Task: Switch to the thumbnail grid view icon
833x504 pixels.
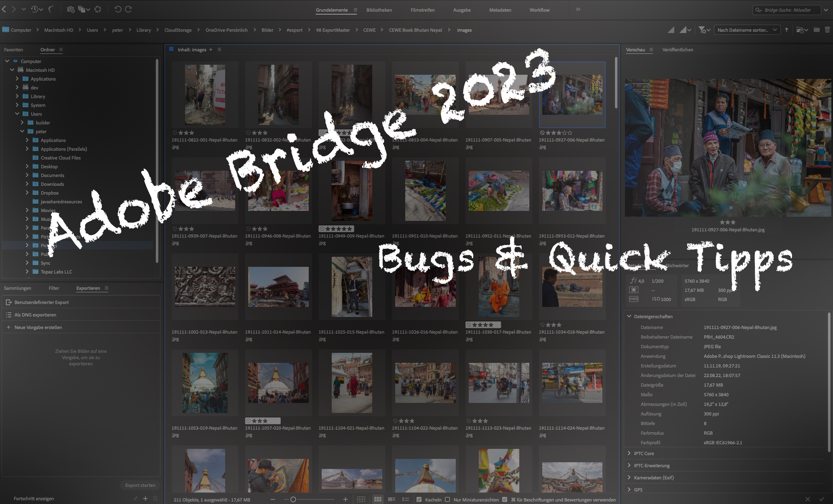Action: (378, 499)
